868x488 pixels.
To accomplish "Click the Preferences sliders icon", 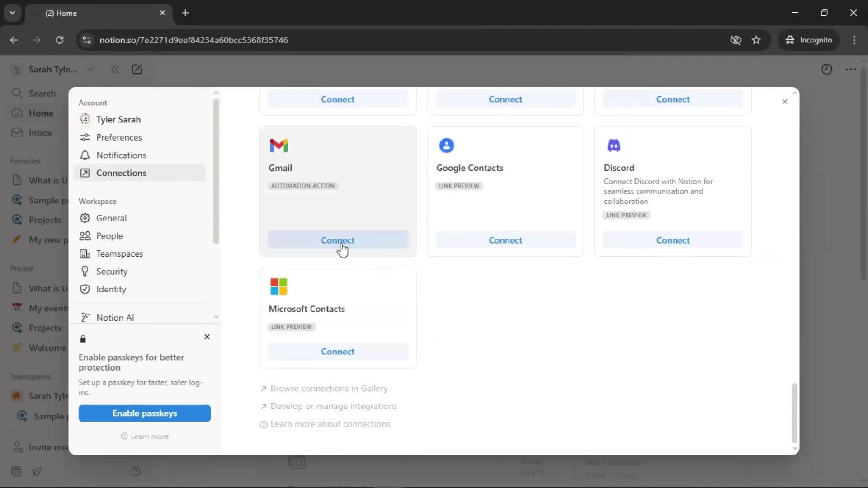I will pos(85,137).
